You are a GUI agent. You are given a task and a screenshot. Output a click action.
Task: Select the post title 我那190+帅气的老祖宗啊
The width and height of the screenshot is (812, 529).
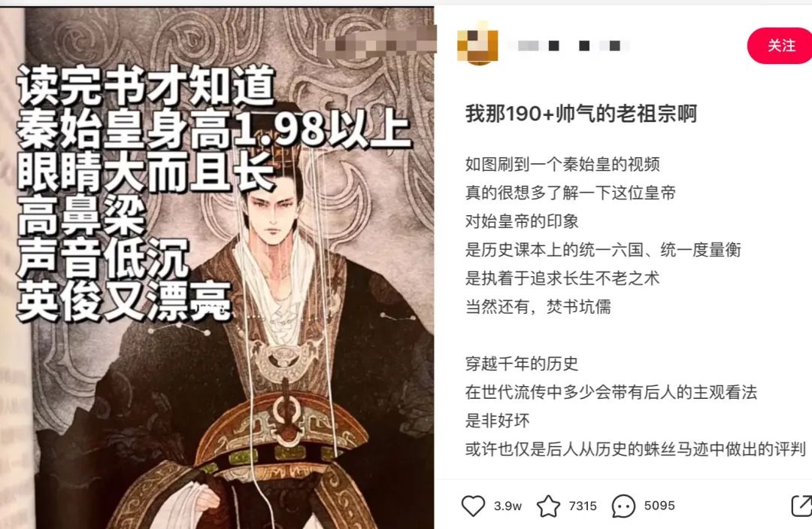click(x=581, y=114)
